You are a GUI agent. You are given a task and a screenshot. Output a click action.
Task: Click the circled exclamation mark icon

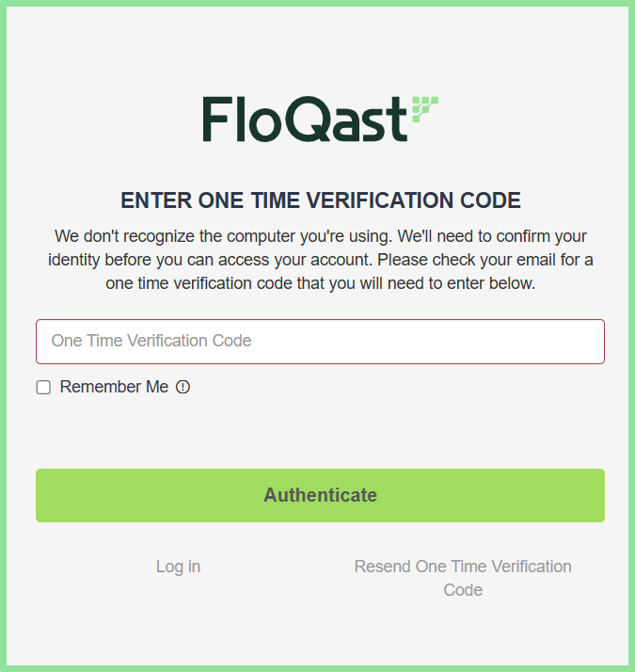[x=183, y=387]
